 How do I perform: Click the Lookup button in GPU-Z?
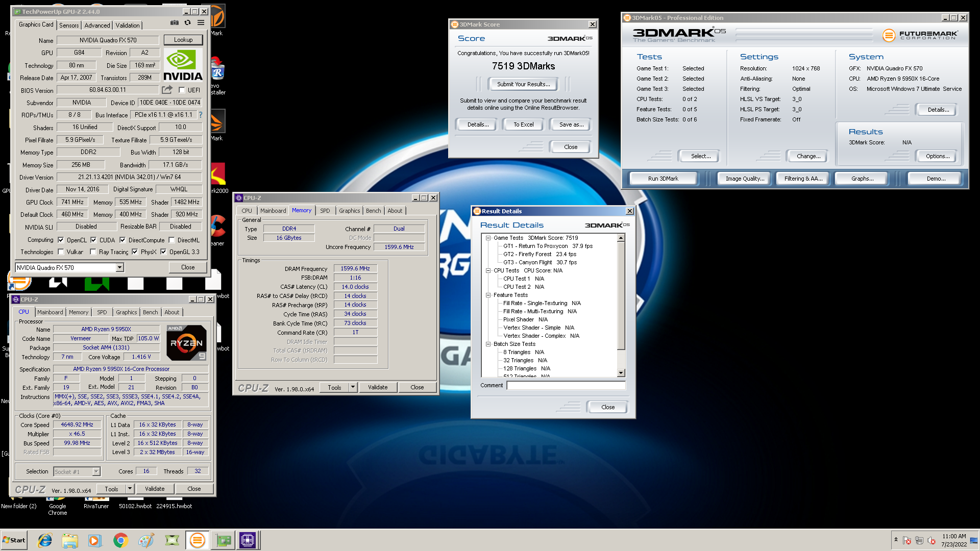[x=183, y=40]
